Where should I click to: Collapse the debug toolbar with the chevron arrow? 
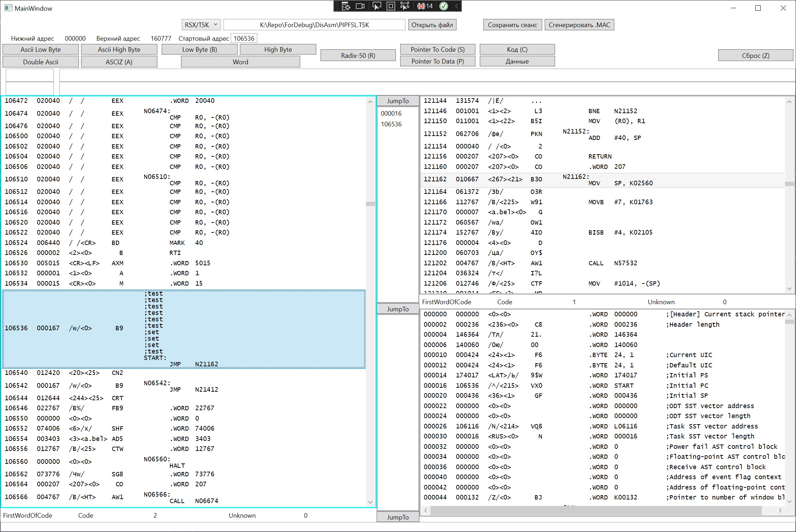457,6
